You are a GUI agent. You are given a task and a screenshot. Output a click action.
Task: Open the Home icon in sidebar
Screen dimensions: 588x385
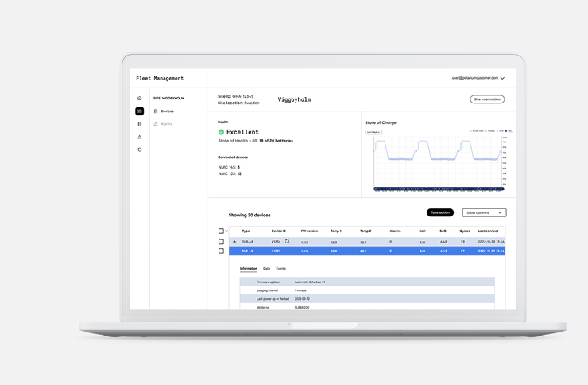pyautogui.click(x=140, y=99)
